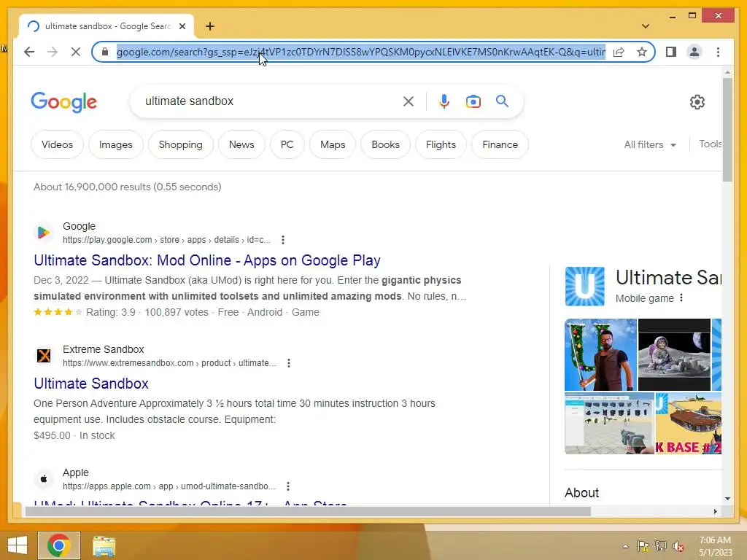Open the taskbar clock showing 7:06 AM

tap(715, 546)
